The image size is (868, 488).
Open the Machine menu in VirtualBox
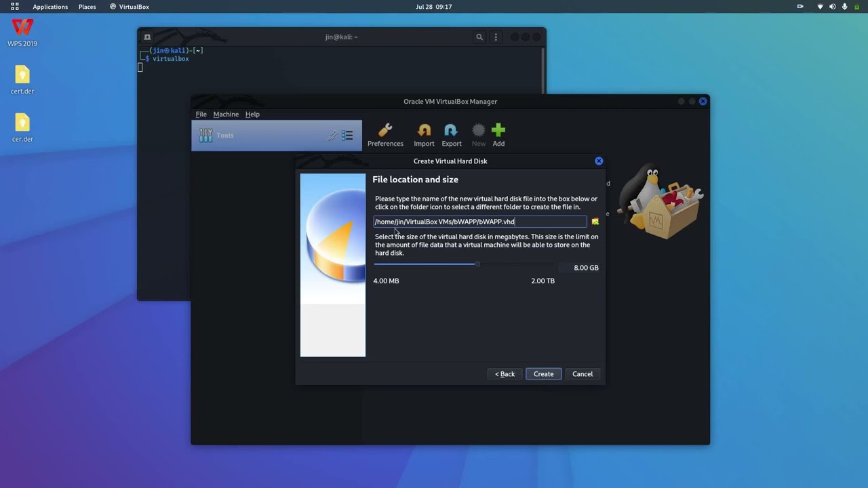(226, 114)
